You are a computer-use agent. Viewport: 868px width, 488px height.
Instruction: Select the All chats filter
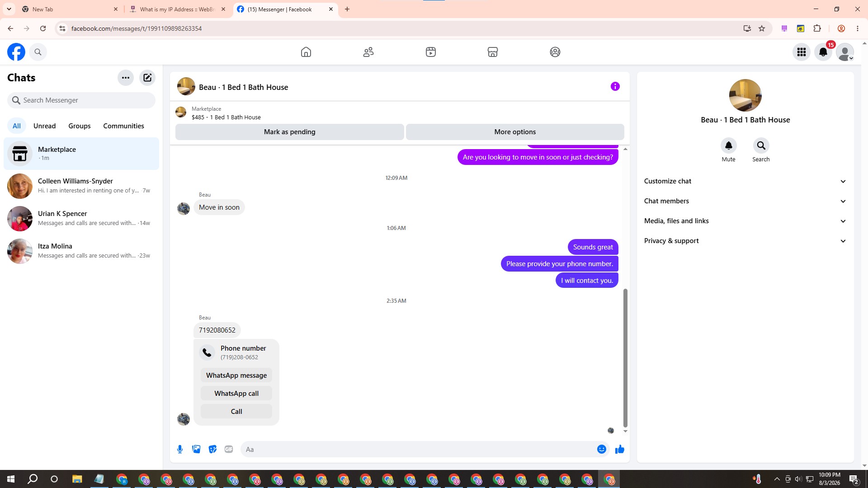click(x=17, y=126)
